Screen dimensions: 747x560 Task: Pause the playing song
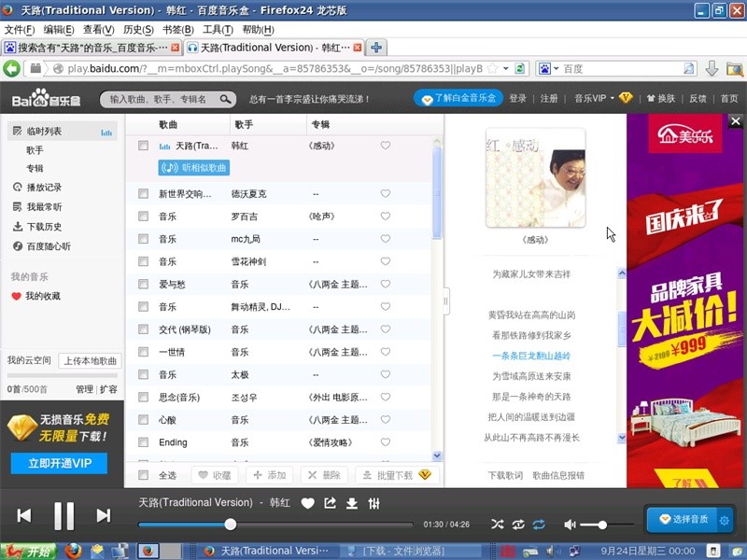coord(63,515)
